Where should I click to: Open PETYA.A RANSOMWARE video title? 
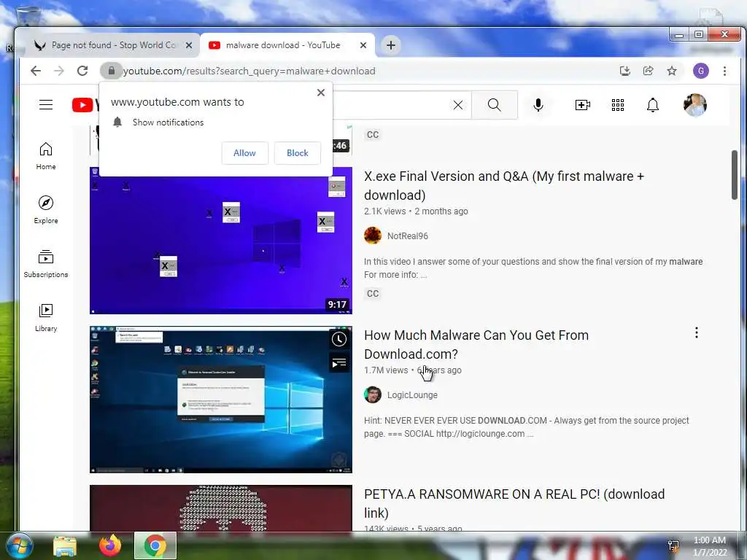pos(514,503)
